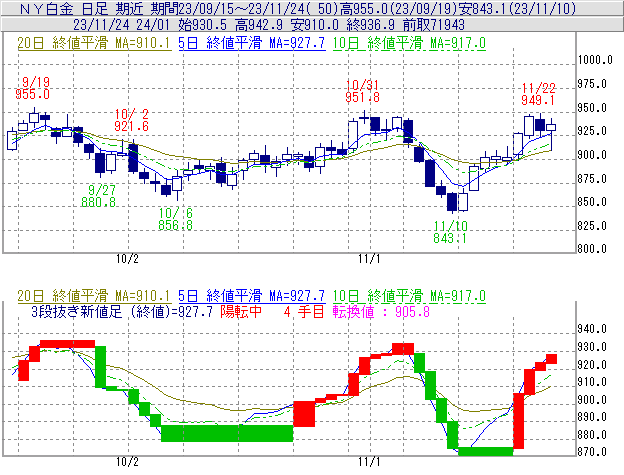
Task: Click lower chart 5日 終値平滑 MA=927.7 legend
Action: tap(252, 296)
